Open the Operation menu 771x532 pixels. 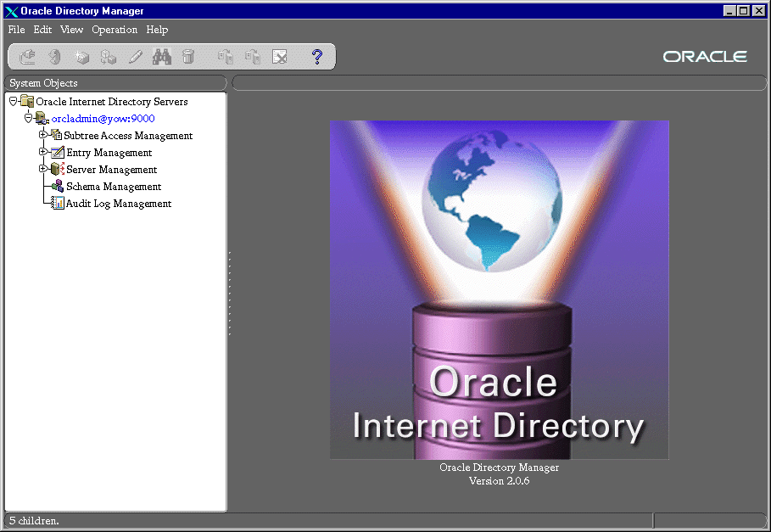pyautogui.click(x=115, y=30)
